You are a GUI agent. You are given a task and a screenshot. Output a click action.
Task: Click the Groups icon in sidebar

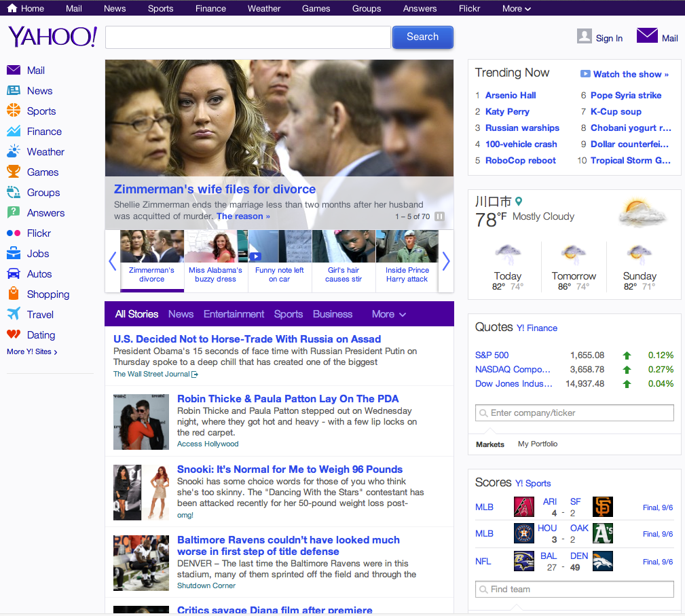14,192
